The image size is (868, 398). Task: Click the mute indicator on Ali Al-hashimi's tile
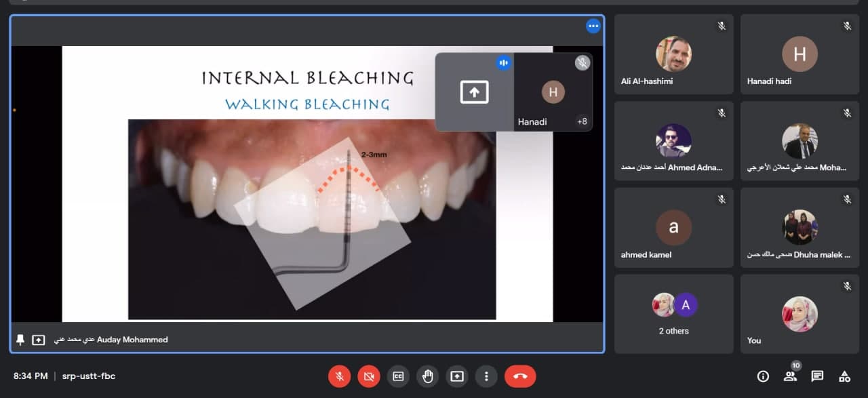click(x=721, y=25)
